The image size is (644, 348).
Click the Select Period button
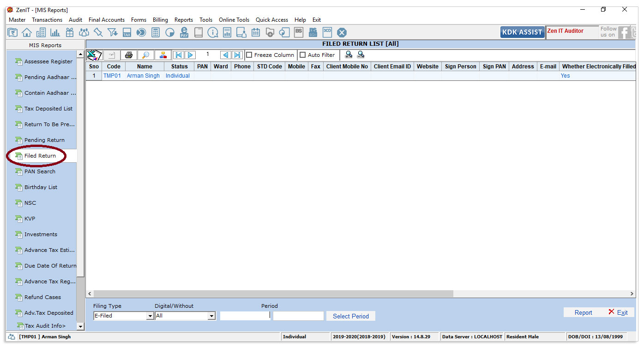[x=350, y=316]
